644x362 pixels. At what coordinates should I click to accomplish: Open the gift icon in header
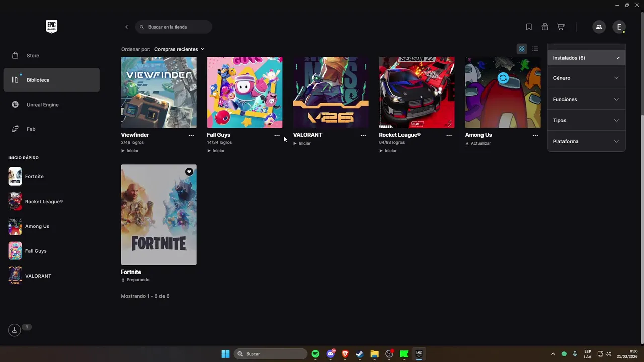coord(545,27)
